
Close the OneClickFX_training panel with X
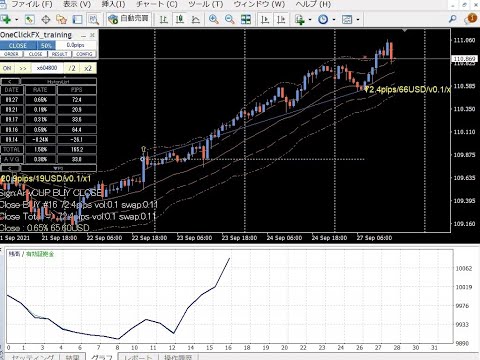pos(92,35)
